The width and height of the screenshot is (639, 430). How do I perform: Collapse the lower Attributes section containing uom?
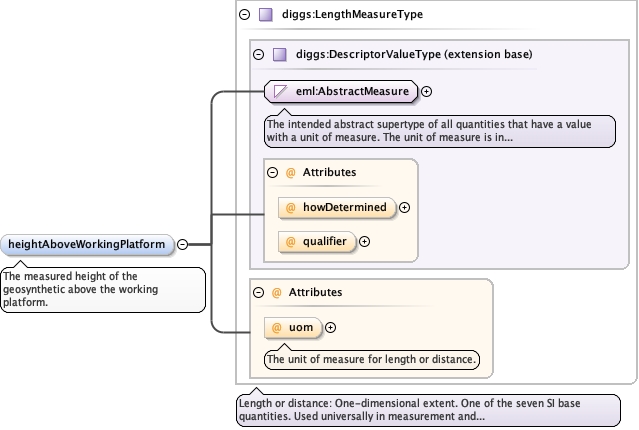258,292
